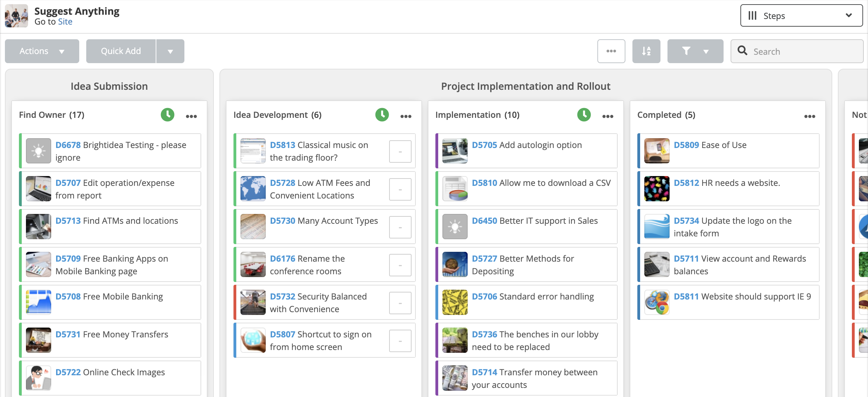Focus the Search input field
The width and height of the screenshot is (868, 397).
(x=797, y=51)
